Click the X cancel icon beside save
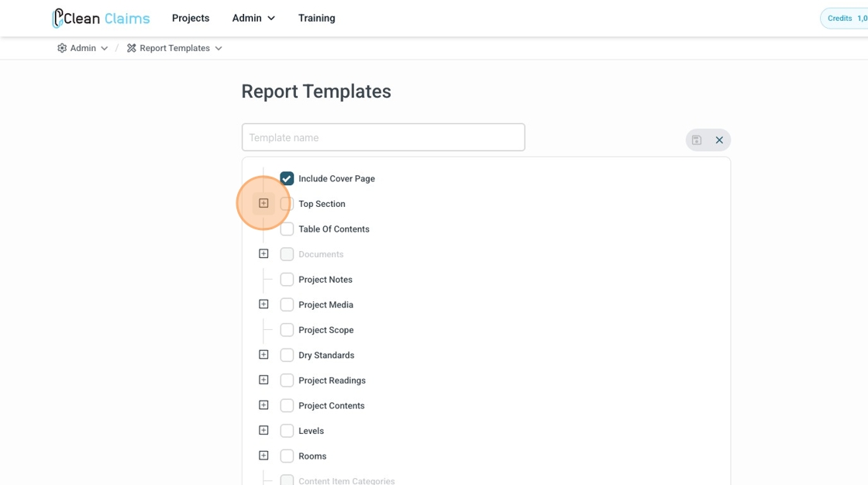 [719, 140]
